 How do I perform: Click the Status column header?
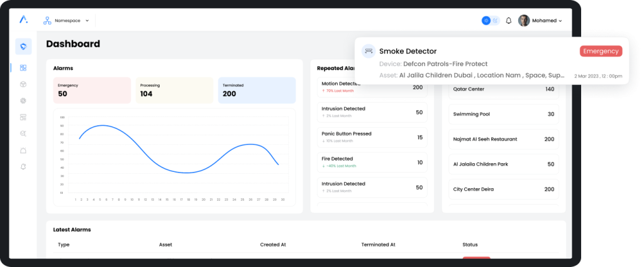click(x=470, y=245)
